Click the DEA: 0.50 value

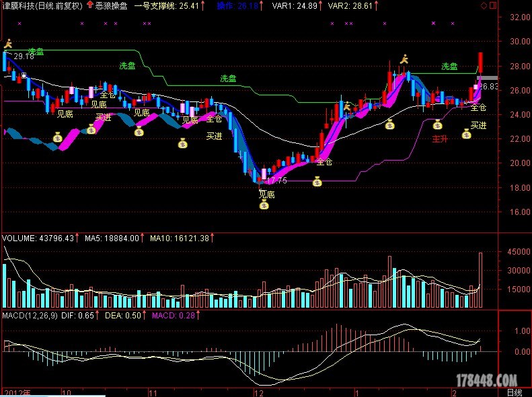[x=123, y=316]
